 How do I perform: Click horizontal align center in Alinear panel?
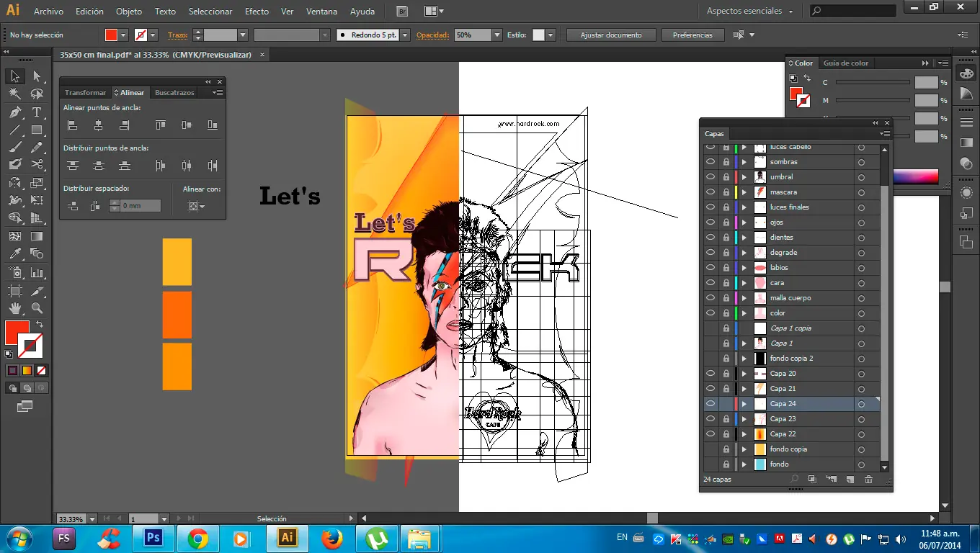pos(98,125)
